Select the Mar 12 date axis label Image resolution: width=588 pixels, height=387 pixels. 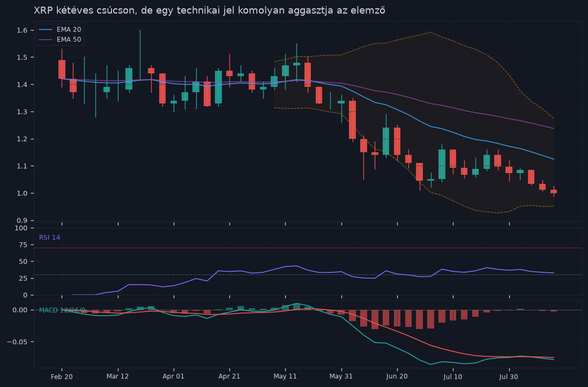point(118,376)
